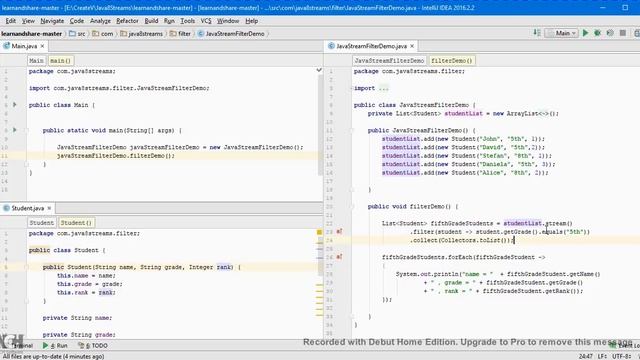Collapse the JavaStreamFilterDemo constructor fold marker
This screenshot has height=360, width=640.
tap(351, 131)
